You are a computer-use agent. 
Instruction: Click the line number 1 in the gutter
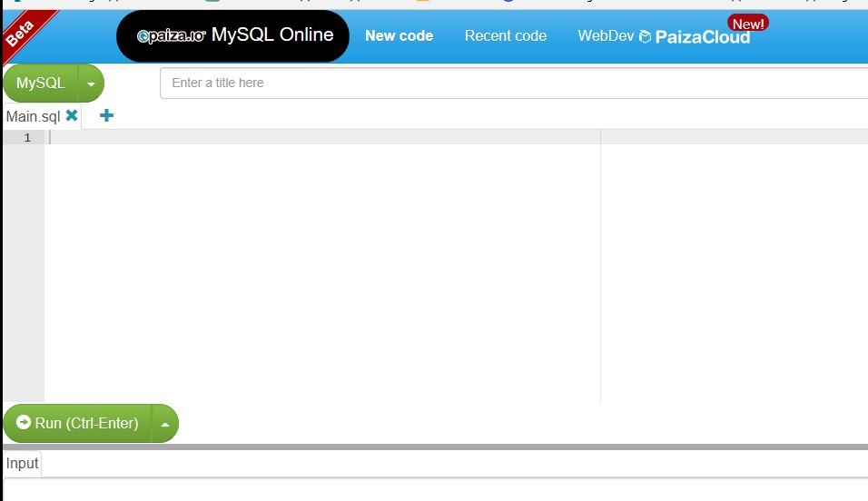tap(27, 137)
